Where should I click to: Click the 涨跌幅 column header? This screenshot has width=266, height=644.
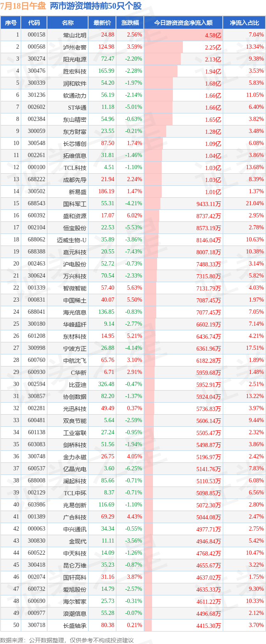point(130,23)
